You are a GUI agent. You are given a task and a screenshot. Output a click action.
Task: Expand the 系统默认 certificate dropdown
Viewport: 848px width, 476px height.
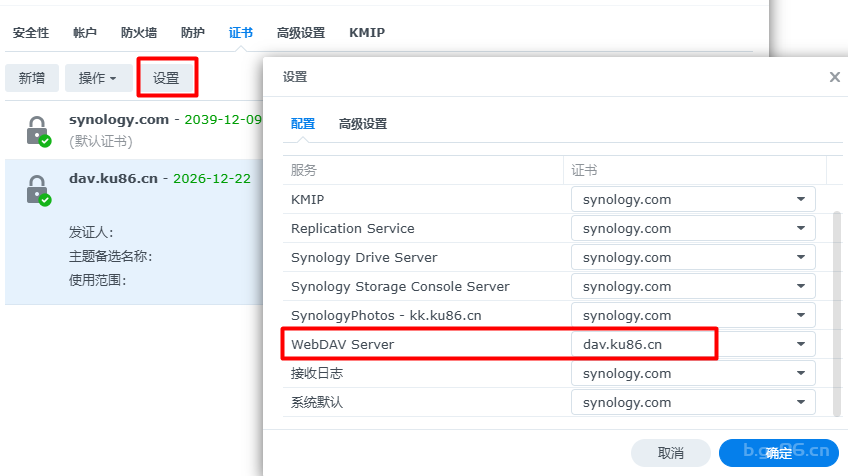pos(693,402)
